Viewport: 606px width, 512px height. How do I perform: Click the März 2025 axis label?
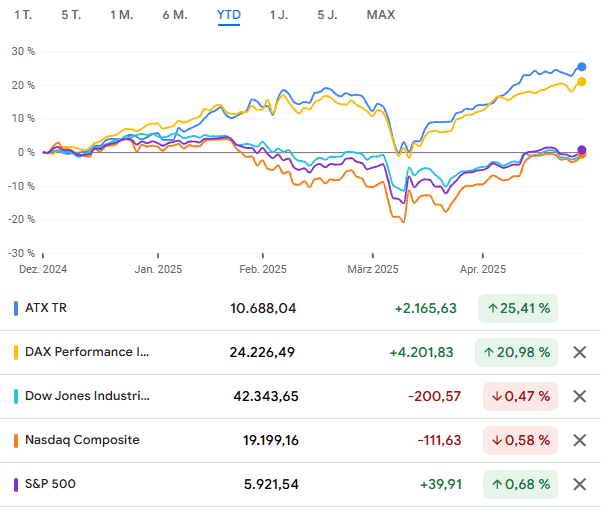[373, 269]
